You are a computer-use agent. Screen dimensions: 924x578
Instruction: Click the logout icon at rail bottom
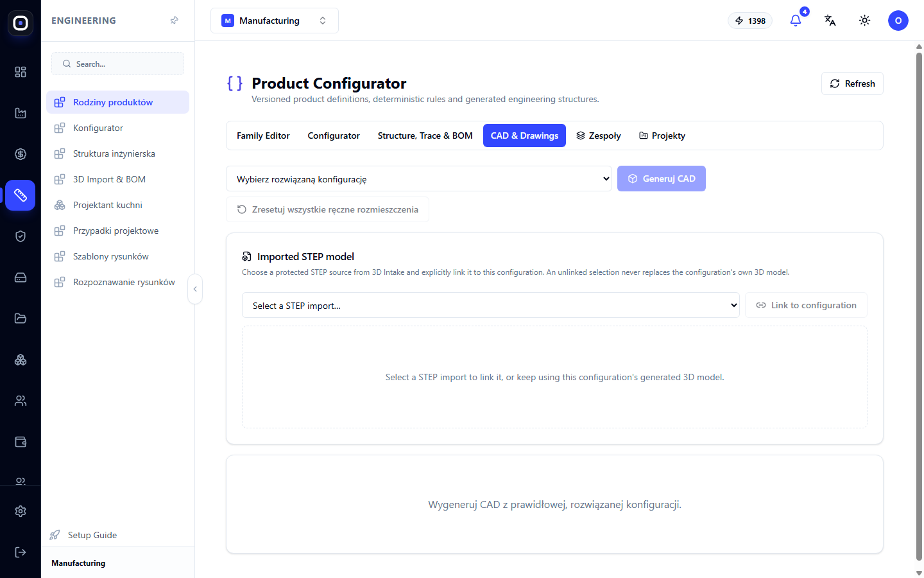click(x=21, y=552)
